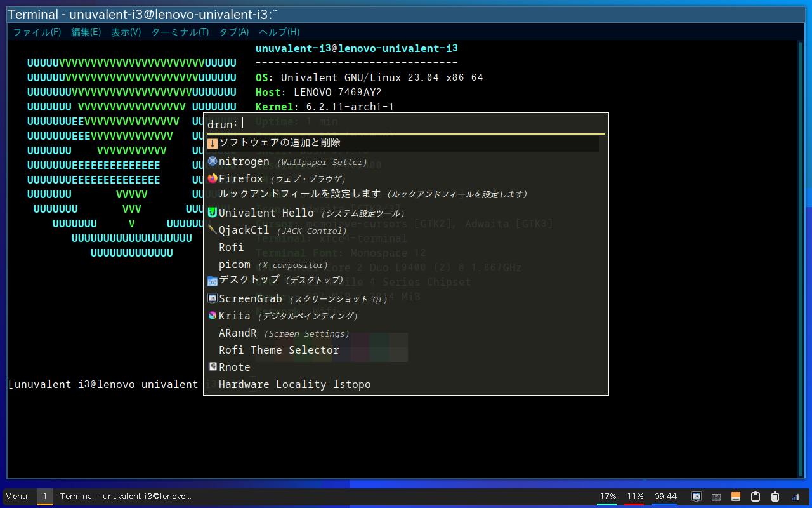Image resolution: width=812 pixels, height=508 pixels.
Task: Click the 11% panel indicator
Action: [x=635, y=497]
